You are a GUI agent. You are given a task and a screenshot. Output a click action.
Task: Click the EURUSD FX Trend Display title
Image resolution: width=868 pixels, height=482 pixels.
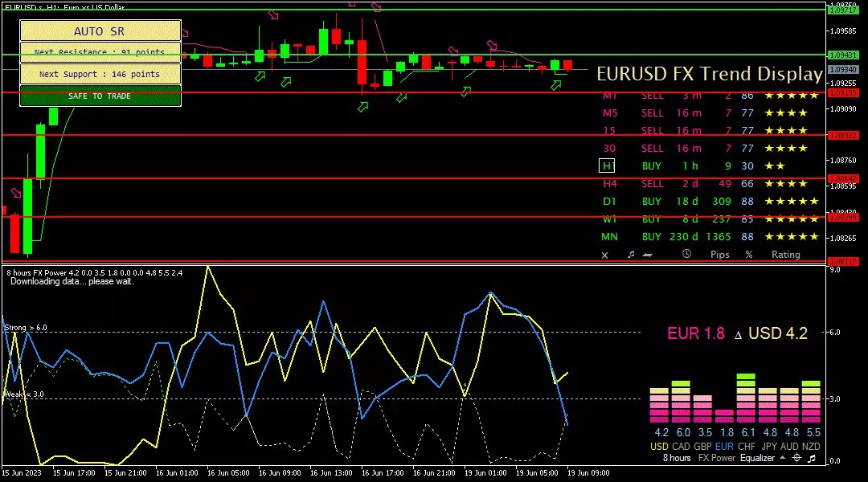click(x=710, y=74)
